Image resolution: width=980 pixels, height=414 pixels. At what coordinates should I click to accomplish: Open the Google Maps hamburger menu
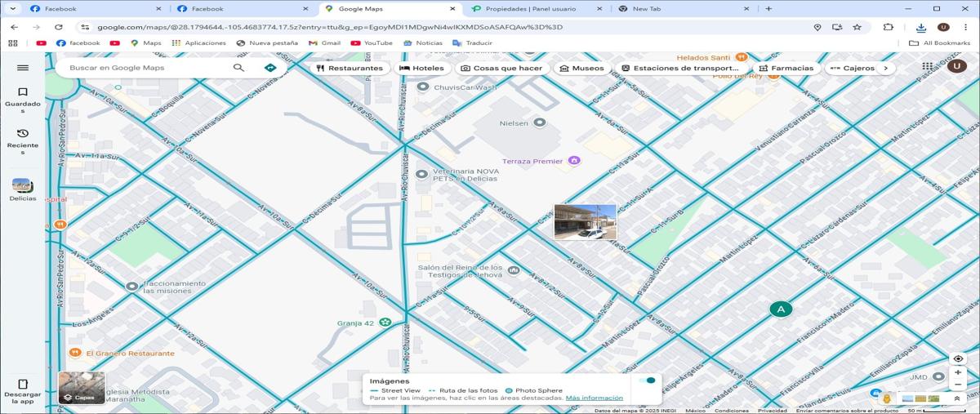pyautogui.click(x=23, y=68)
